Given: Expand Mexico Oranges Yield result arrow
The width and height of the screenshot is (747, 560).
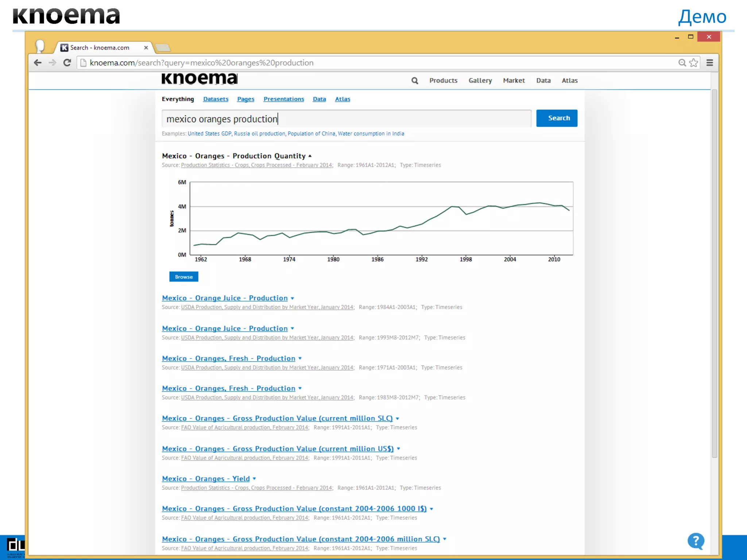Looking at the screenshot, I should tap(254, 479).
